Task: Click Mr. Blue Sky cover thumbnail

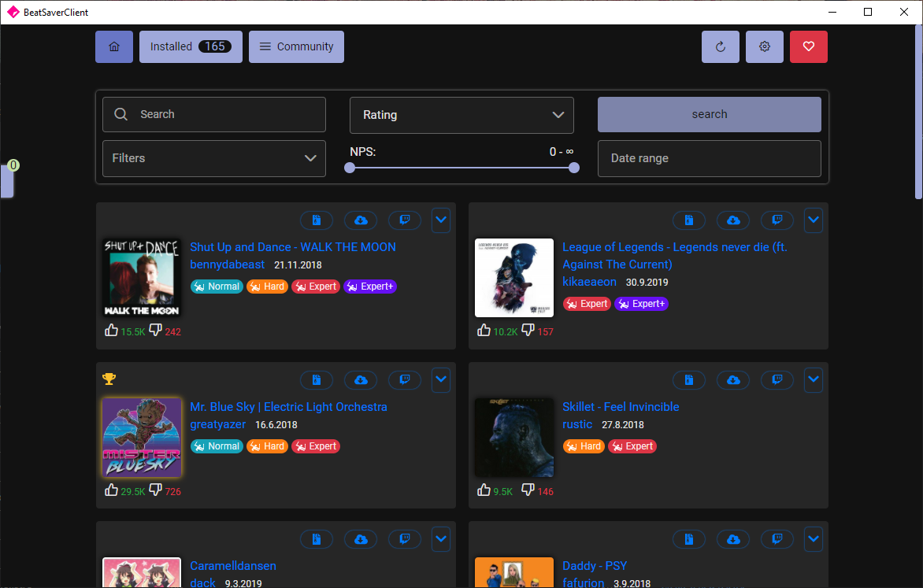Action: click(x=142, y=438)
